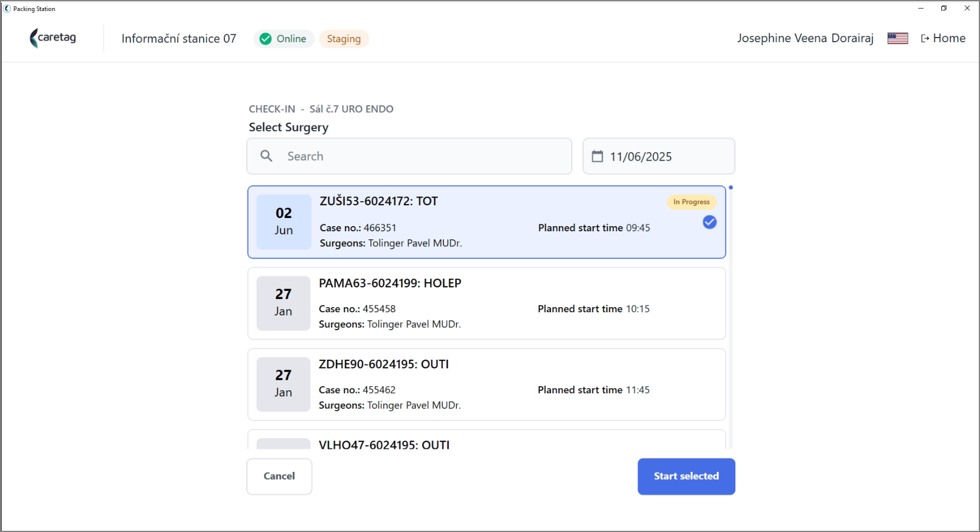This screenshot has height=532, width=980.
Task: Open the calendar icon in date field
Action: (x=597, y=156)
